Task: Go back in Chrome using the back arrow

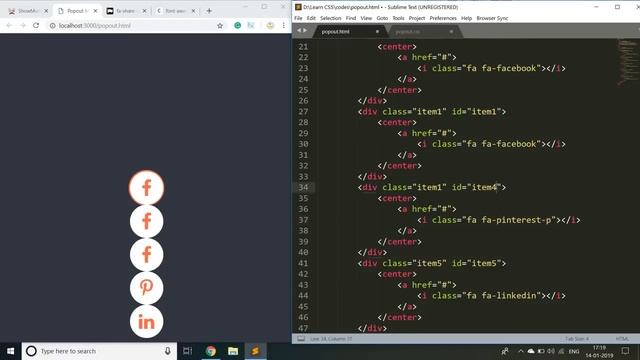Action: [9, 25]
